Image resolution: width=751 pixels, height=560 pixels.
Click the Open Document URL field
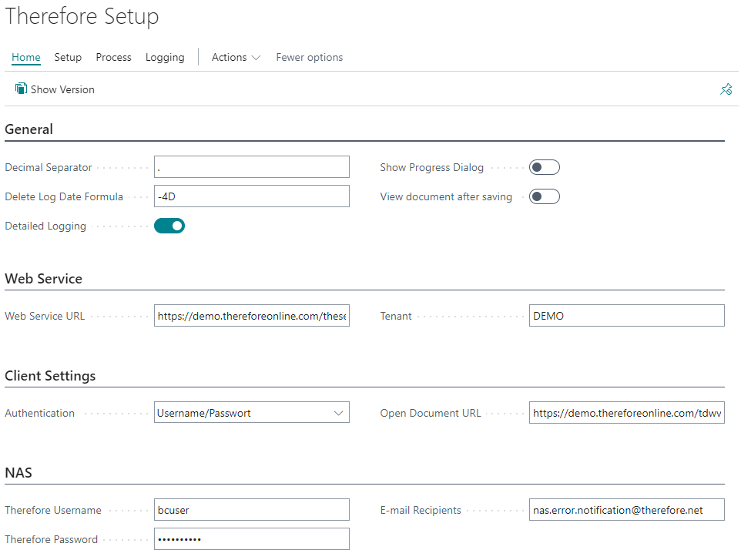(626, 412)
